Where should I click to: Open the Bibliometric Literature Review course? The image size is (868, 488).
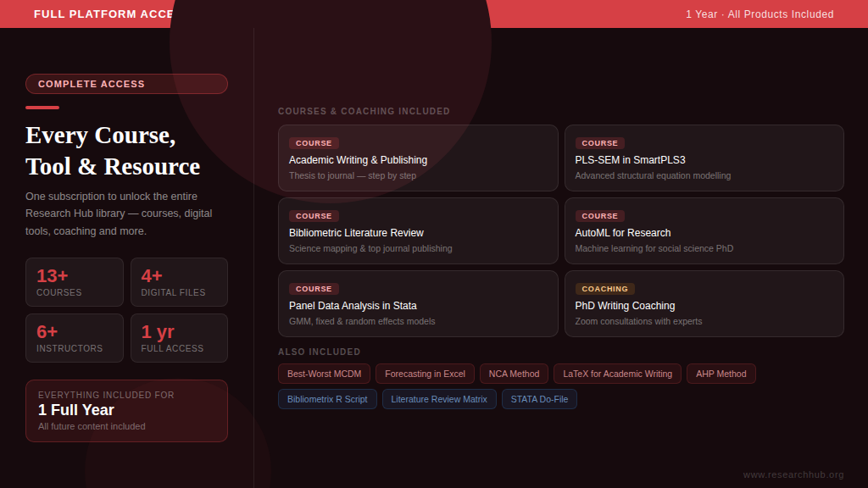(x=418, y=230)
